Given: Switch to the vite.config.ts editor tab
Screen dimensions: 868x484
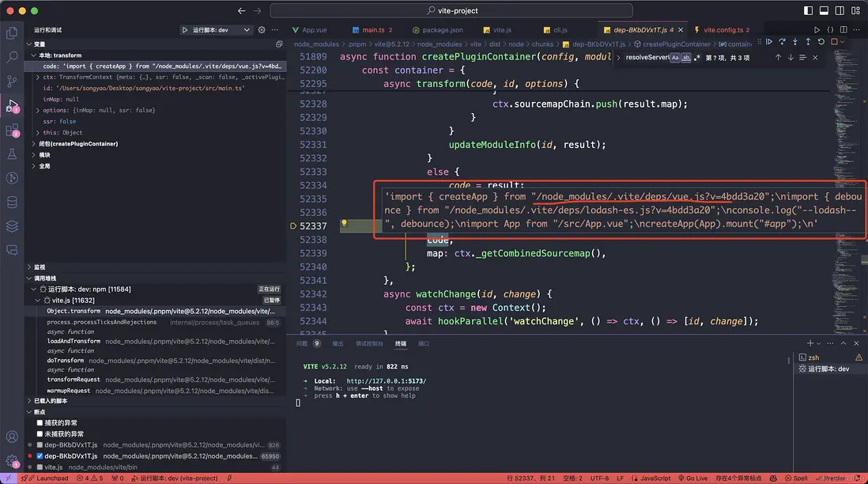Looking at the screenshot, I should [x=722, y=30].
